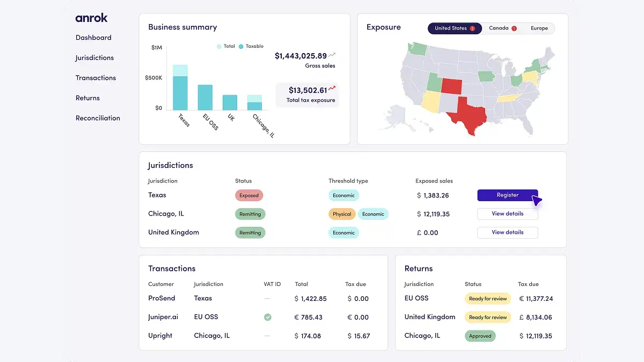
Task: Click Economic tag in United Kingdom row
Action: 343,233
